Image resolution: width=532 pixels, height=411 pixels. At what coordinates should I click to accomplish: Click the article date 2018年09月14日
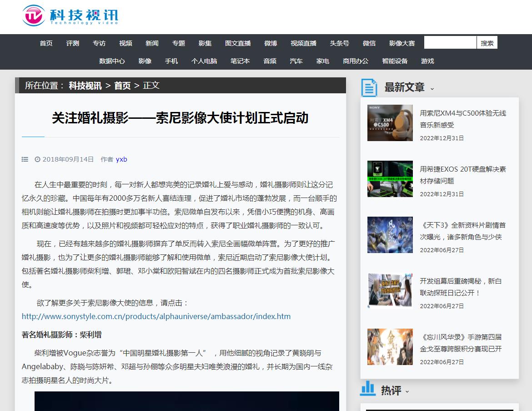point(68,159)
